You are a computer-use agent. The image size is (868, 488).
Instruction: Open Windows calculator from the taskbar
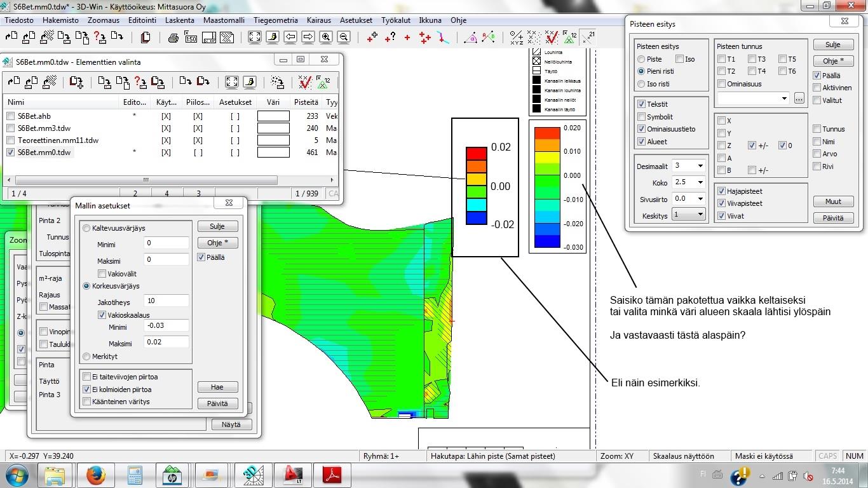click(x=134, y=475)
